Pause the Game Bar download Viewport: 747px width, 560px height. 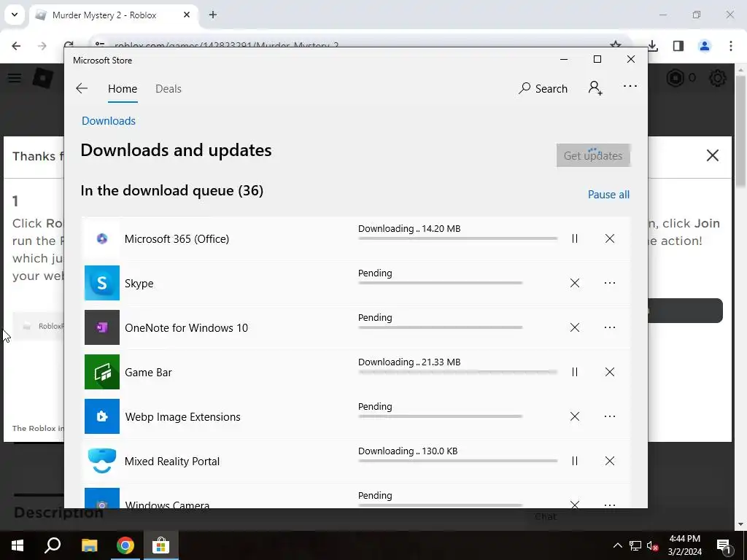point(575,372)
